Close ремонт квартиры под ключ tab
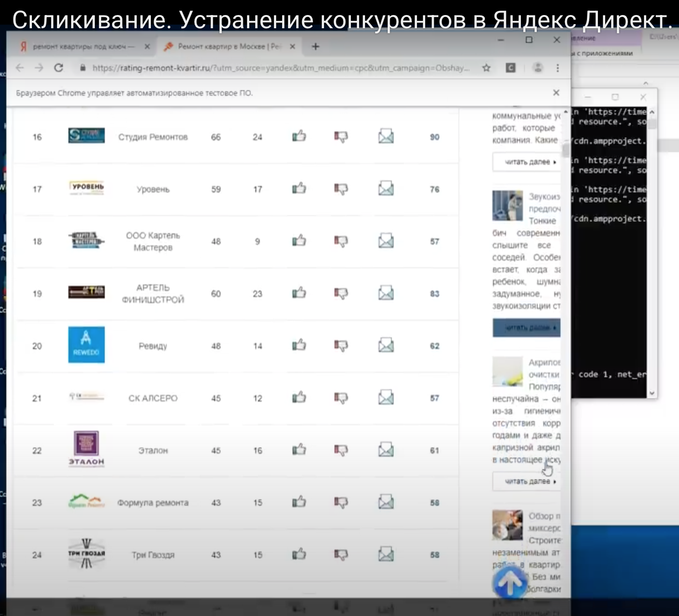Image resolution: width=679 pixels, height=616 pixels. pyautogui.click(x=147, y=46)
